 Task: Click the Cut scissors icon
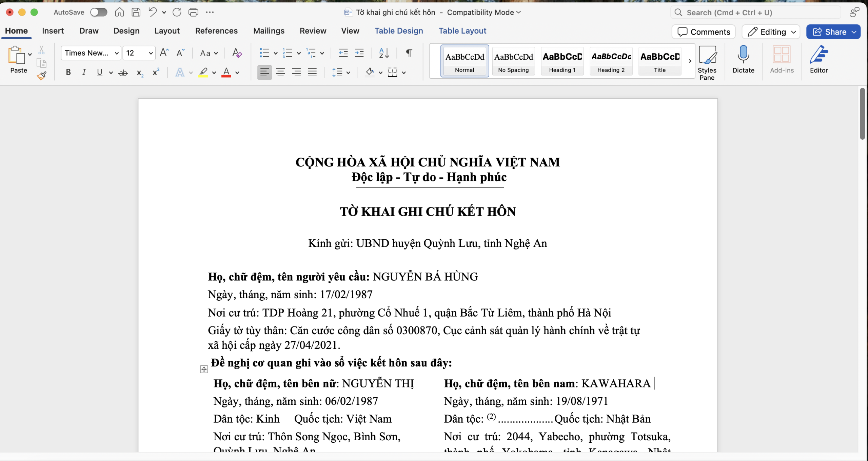pyautogui.click(x=41, y=50)
